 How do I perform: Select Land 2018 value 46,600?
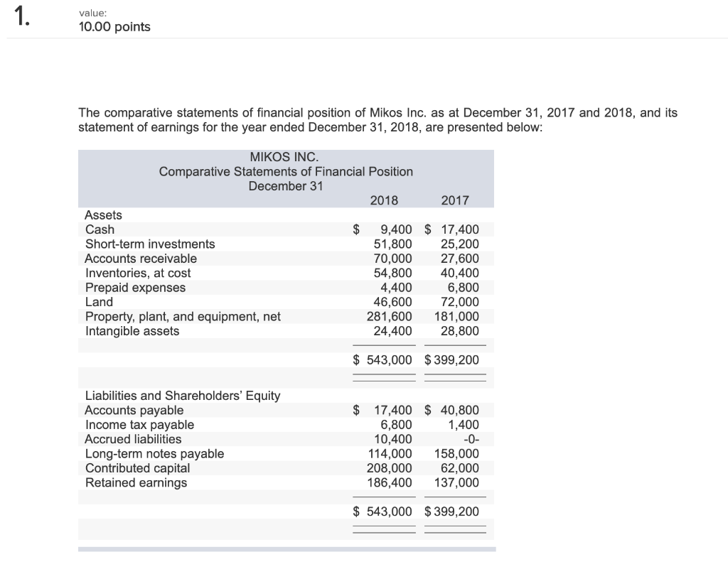click(x=392, y=302)
